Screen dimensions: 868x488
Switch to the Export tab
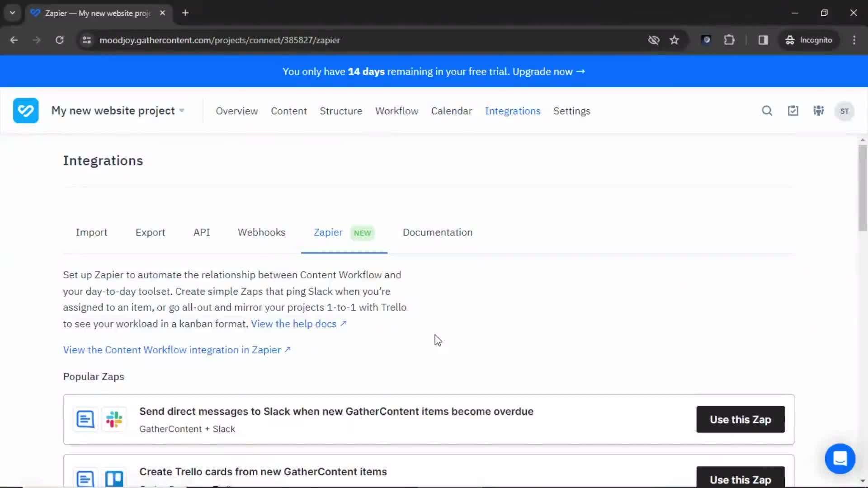coord(150,232)
